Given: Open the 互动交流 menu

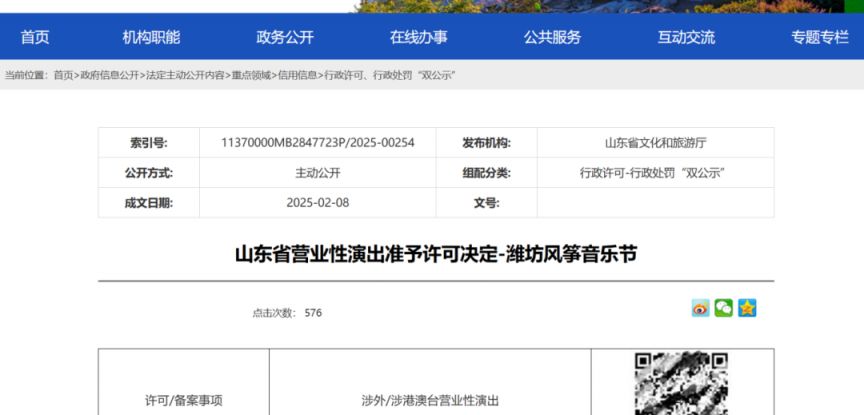Looking at the screenshot, I should (x=686, y=37).
